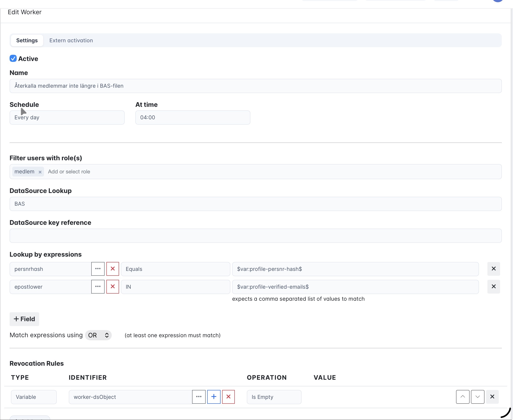513x420 pixels.
Task: Delete the worker-dsObject revocation rule
Action: [492, 397]
